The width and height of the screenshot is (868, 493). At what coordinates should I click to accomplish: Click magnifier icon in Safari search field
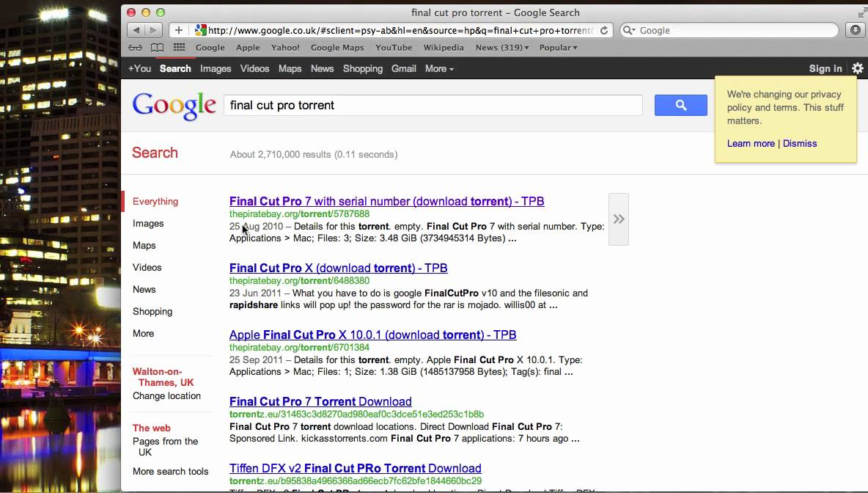pos(628,31)
